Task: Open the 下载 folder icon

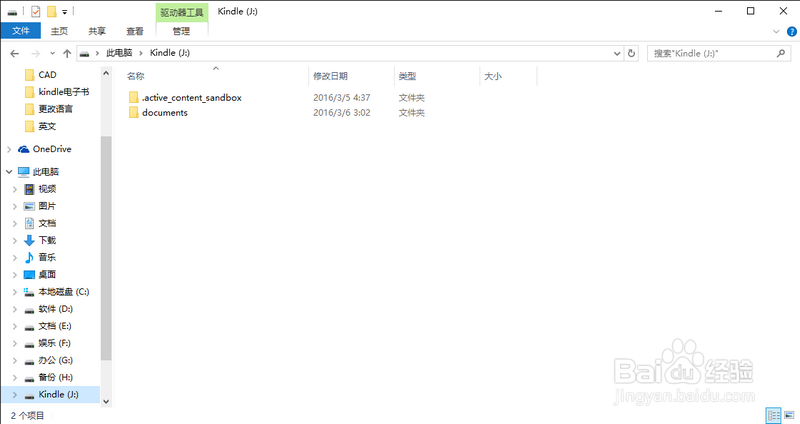Action: 30,240
